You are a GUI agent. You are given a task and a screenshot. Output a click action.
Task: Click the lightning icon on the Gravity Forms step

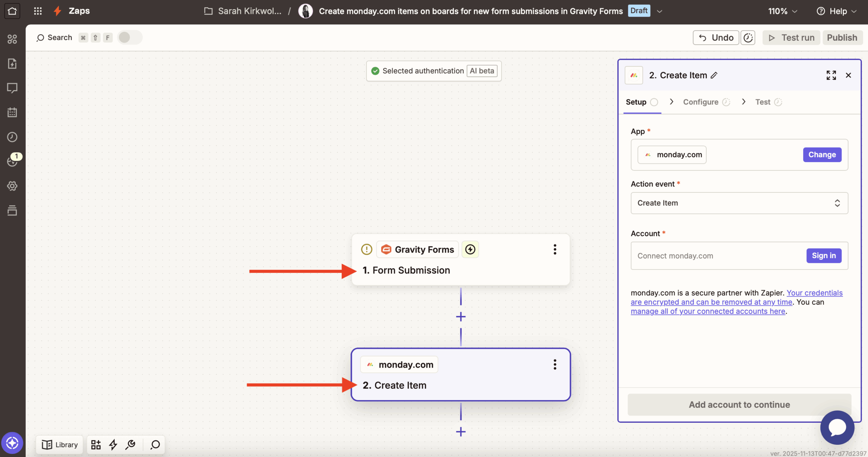[x=470, y=249]
